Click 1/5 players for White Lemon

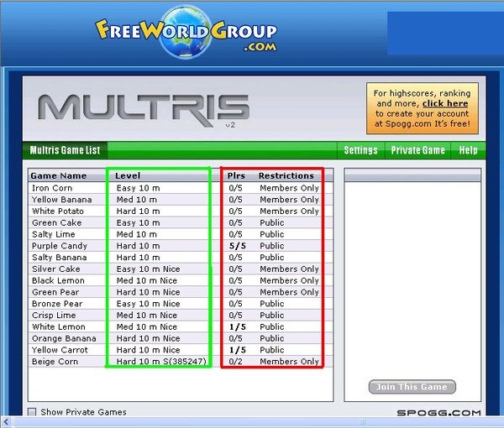point(238,326)
